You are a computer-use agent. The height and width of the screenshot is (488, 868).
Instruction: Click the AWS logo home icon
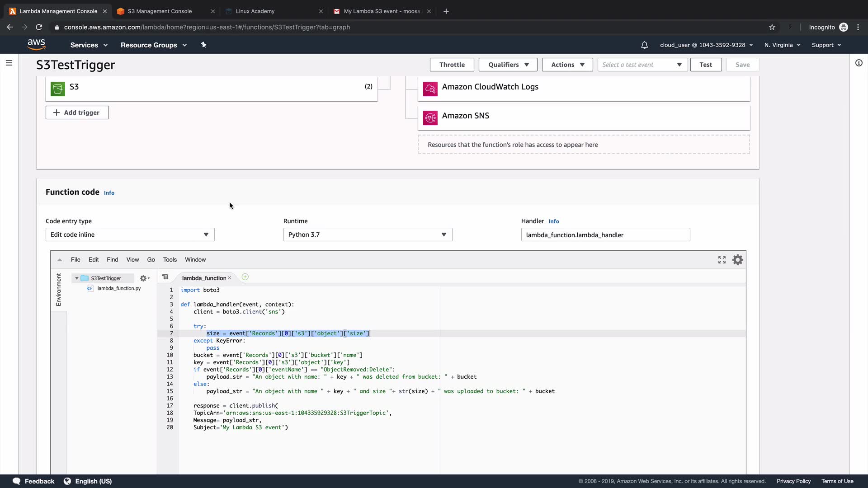coord(36,44)
